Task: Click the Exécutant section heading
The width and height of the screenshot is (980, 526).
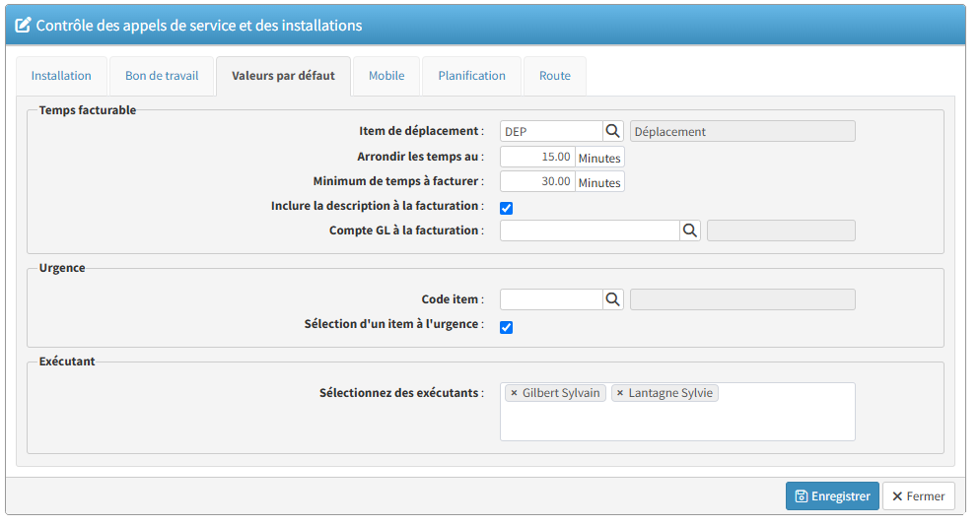Action: [x=67, y=362]
